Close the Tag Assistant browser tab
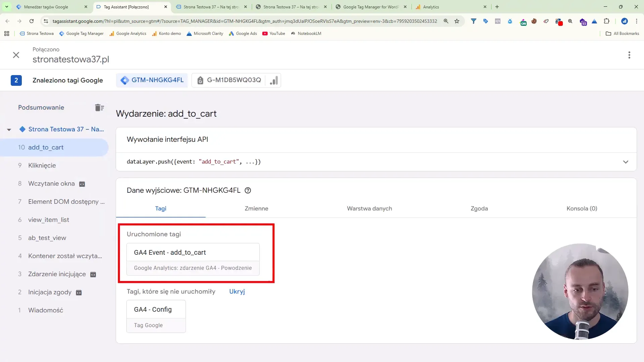644x362 pixels. 166,7
